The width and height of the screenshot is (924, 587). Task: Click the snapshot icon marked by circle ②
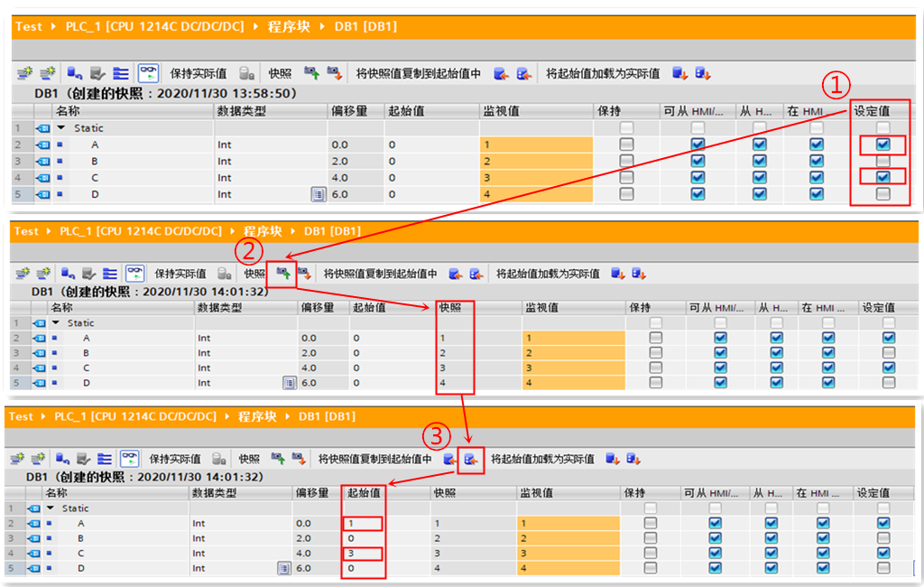click(x=282, y=273)
